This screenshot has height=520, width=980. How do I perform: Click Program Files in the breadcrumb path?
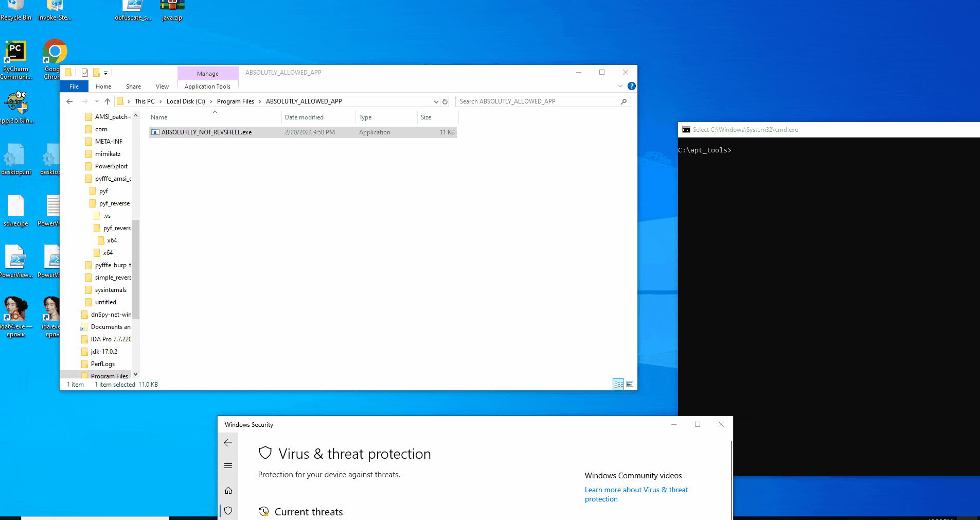coord(235,101)
